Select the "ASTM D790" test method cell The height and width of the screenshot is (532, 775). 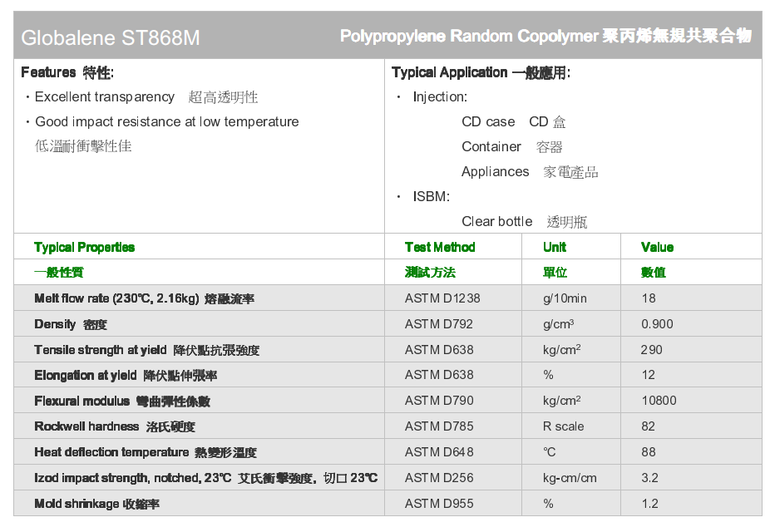(439, 401)
